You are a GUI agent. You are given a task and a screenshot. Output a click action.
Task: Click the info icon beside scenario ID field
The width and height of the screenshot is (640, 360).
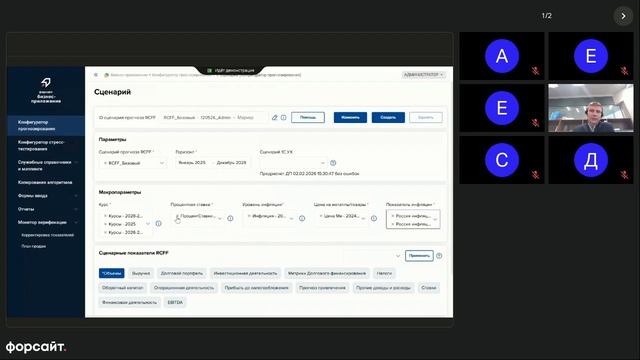click(x=283, y=118)
